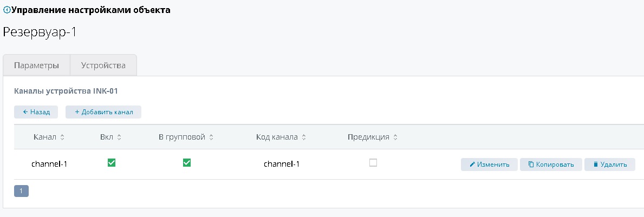Click the plus icon on Добавить канал
Image resolution: width=644 pixels, height=217 pixels.
coord(77,112)
